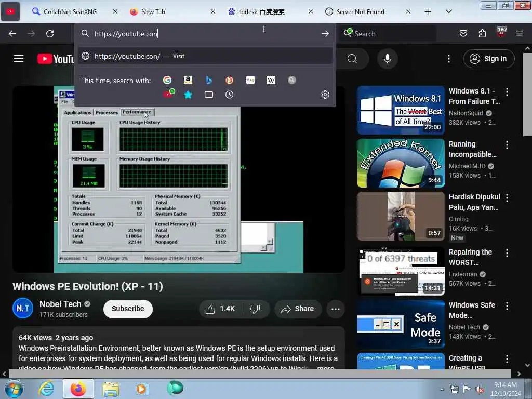Open the extension with 167 badge
Viewport: 532px width, 399px height.
tap(501, 33)
